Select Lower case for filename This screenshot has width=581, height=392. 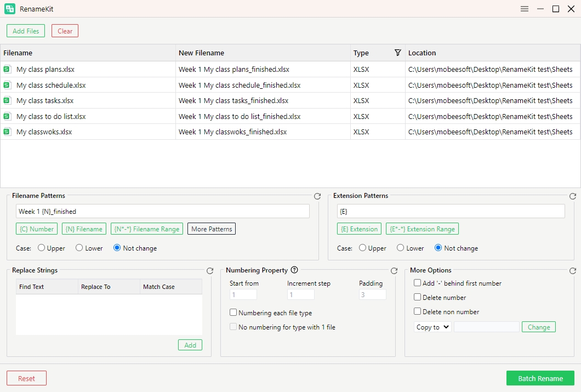[79, 248]
